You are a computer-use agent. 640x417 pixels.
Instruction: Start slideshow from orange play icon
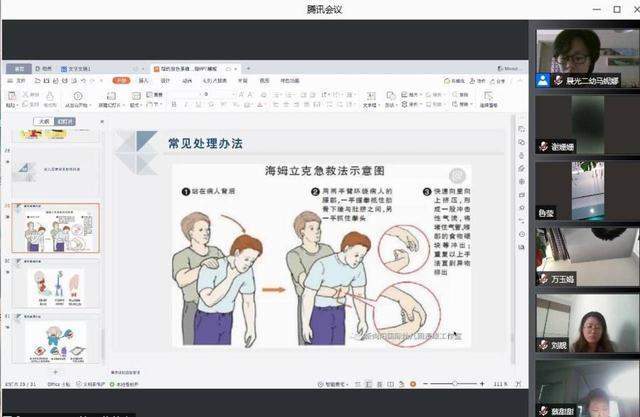[x=413, y=384]
